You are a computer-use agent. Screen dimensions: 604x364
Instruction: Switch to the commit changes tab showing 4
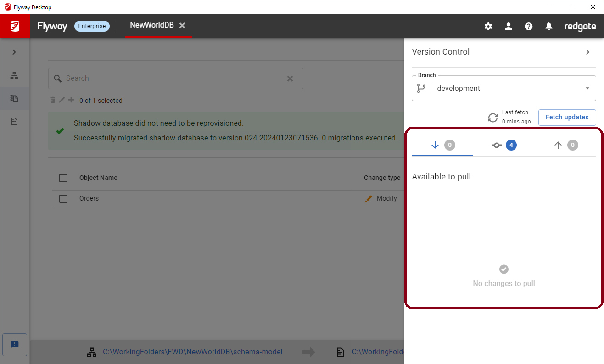[503, 145]
